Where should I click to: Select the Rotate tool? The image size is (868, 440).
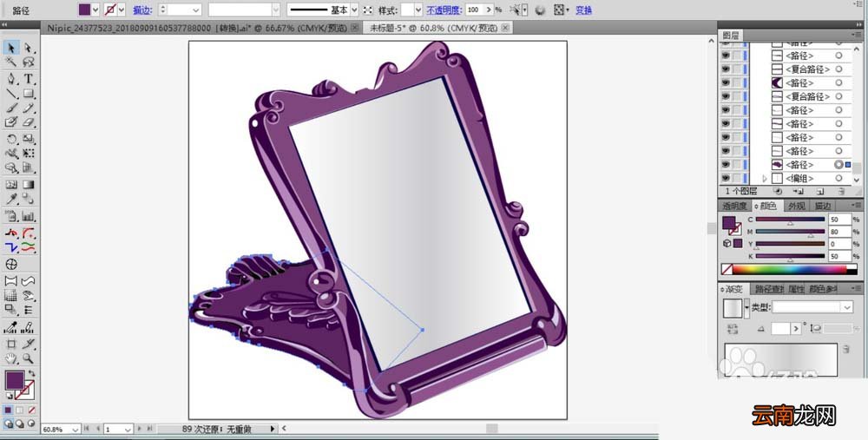click(x=11, y=139)
